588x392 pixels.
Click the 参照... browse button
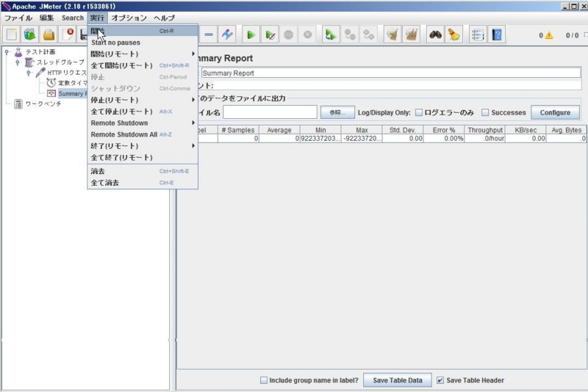pyautogui.click(x=337, y=112)
